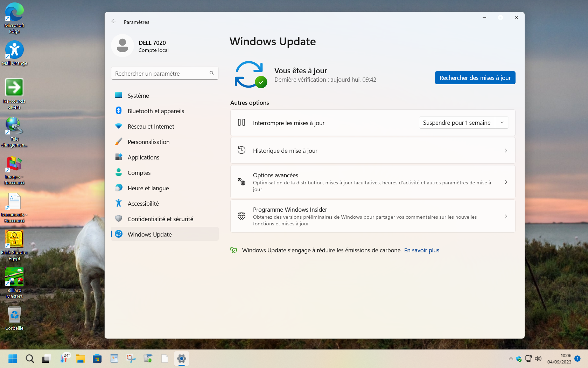Click the Billiard Masters desktop icon
This screenshot has height=368, width=588.
pos(14,284)
